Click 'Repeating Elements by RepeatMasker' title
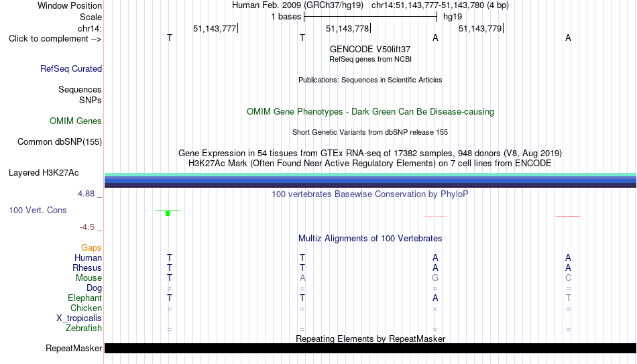The height and width of the screenshot is (364, 637). point(370,339)
